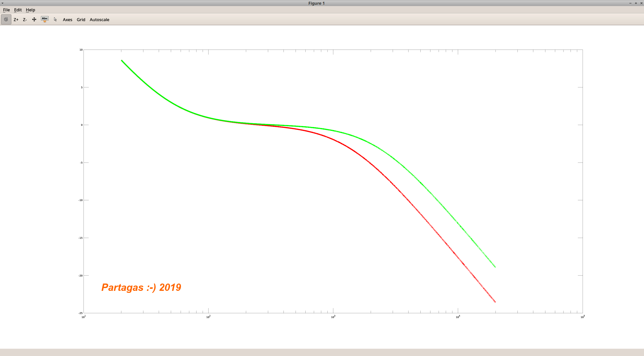This screenshot has width=644, height=356.
Task: Close the Figure 1 window
Action: coord(641,3)
